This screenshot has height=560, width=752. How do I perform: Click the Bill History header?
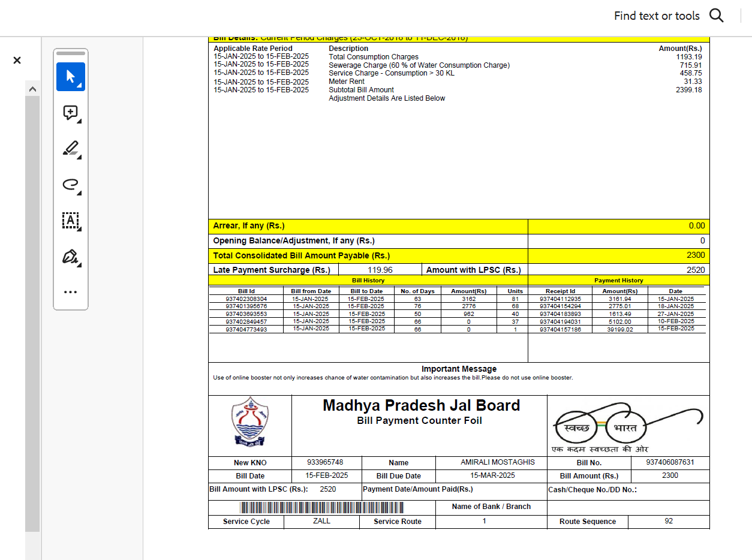(368, 281)
